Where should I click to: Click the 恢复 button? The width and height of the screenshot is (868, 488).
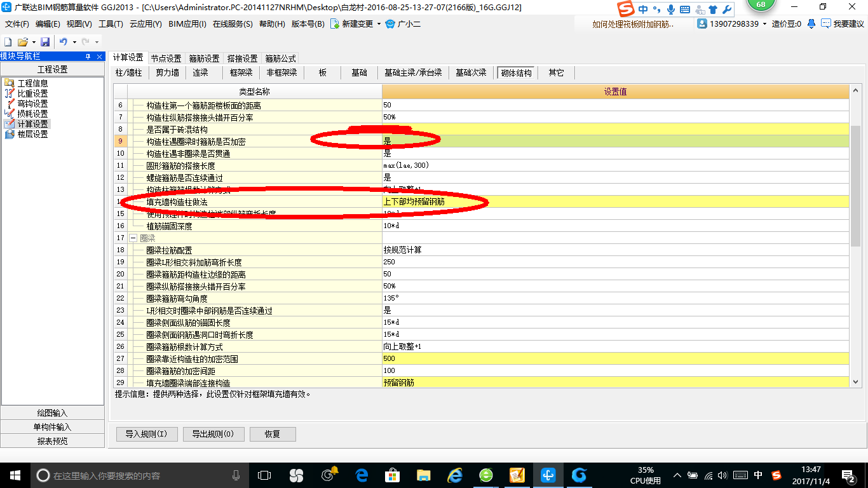(273, 434)
